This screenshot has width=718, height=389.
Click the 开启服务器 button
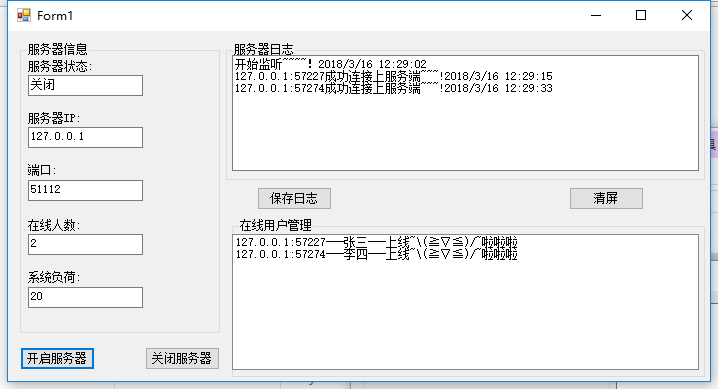click(x=57, y=358)
